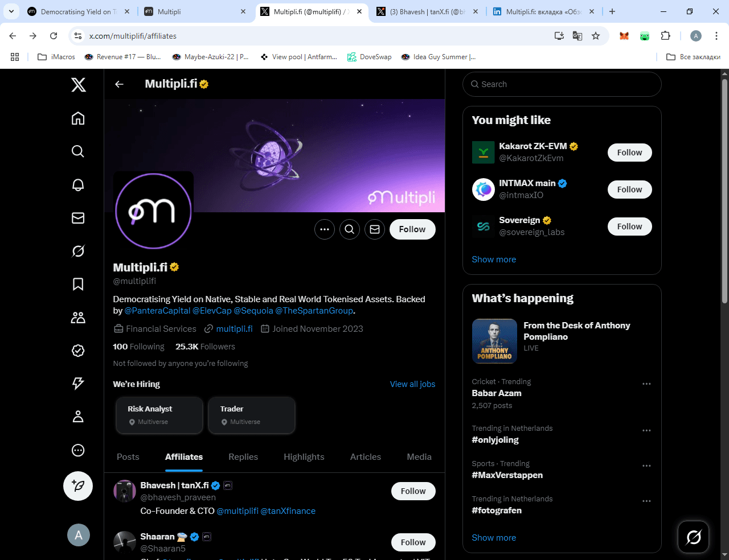This screenshot has width=729, height=560.
Task: Switch to the Replies tab
Action: pyautogui.click(x=243, y=457)
